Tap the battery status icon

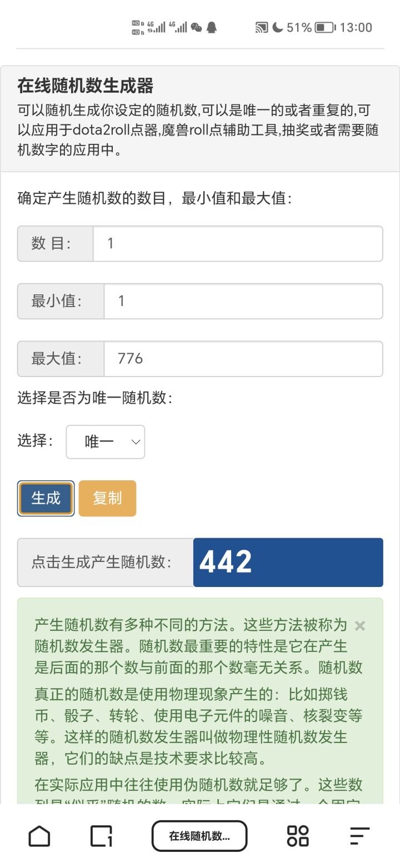point(325,27)
